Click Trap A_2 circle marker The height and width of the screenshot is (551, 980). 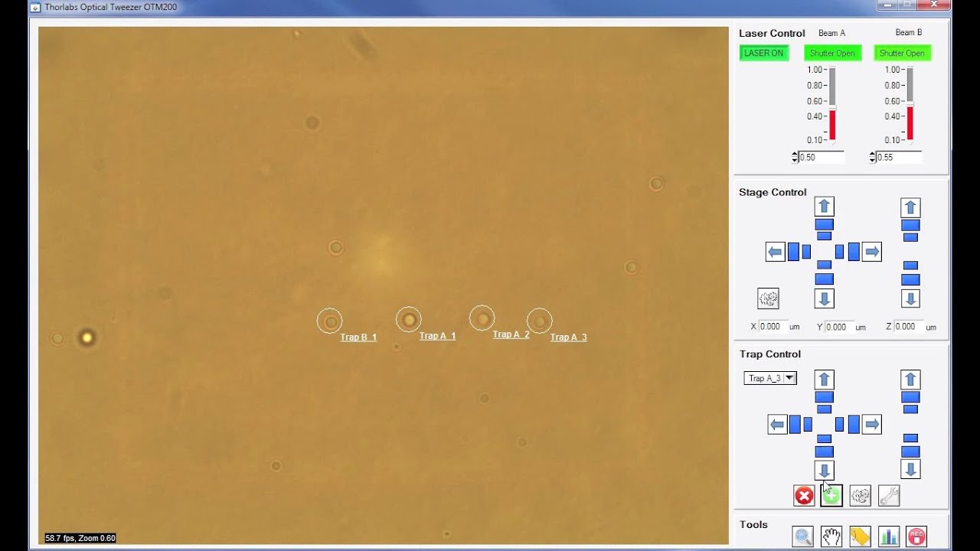pos(482,318)
